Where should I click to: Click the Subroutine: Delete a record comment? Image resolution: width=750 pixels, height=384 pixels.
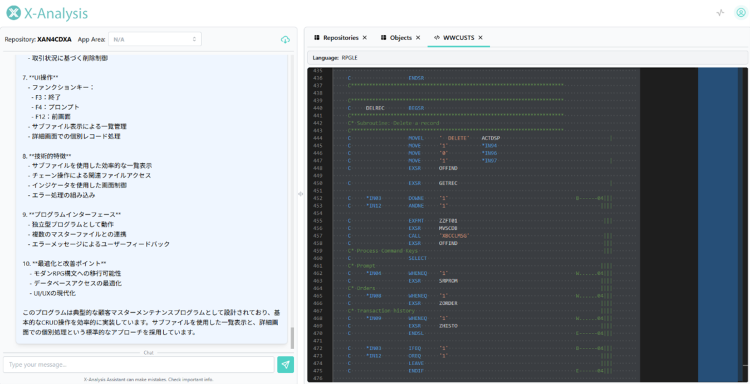click(393, 123)
